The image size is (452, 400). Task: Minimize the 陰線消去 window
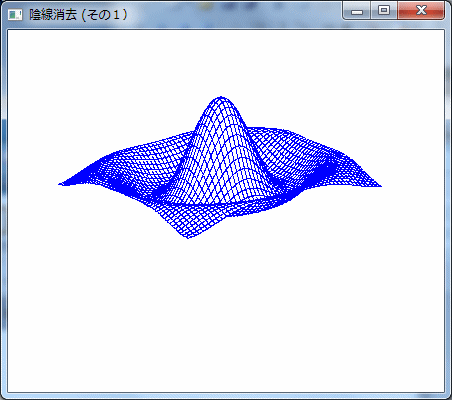coord(357,11)
